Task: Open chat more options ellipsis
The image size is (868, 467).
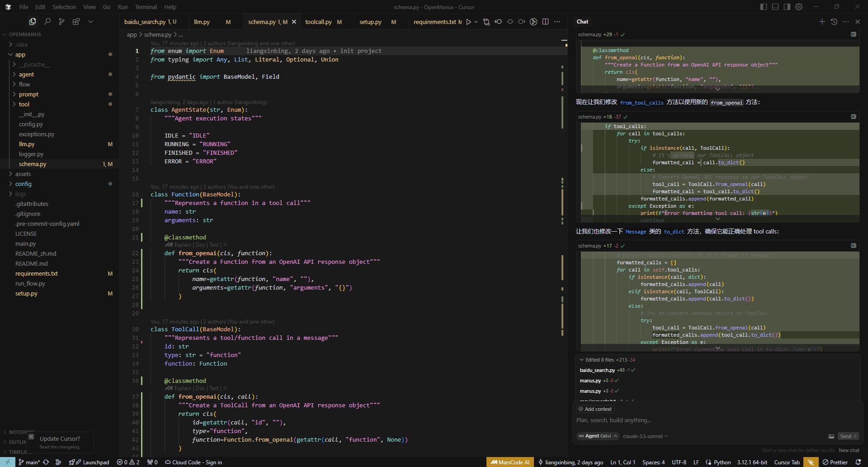Action: coord(846,22)
